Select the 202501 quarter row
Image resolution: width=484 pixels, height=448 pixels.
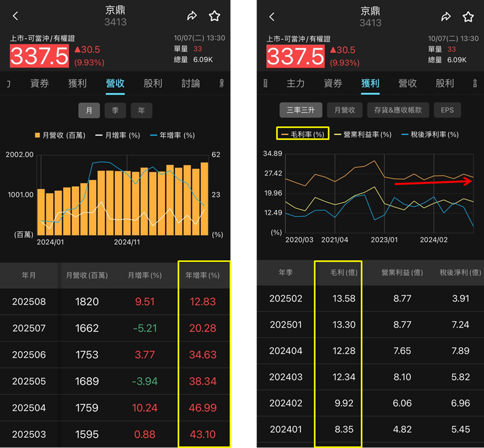[x=370, y=325]
